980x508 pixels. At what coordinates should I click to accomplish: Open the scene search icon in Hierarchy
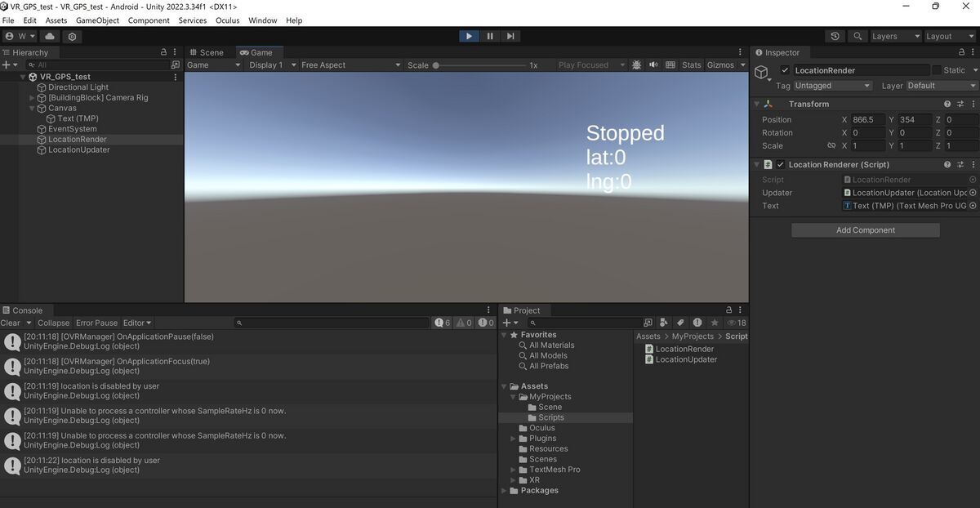(x=176, y=65)
